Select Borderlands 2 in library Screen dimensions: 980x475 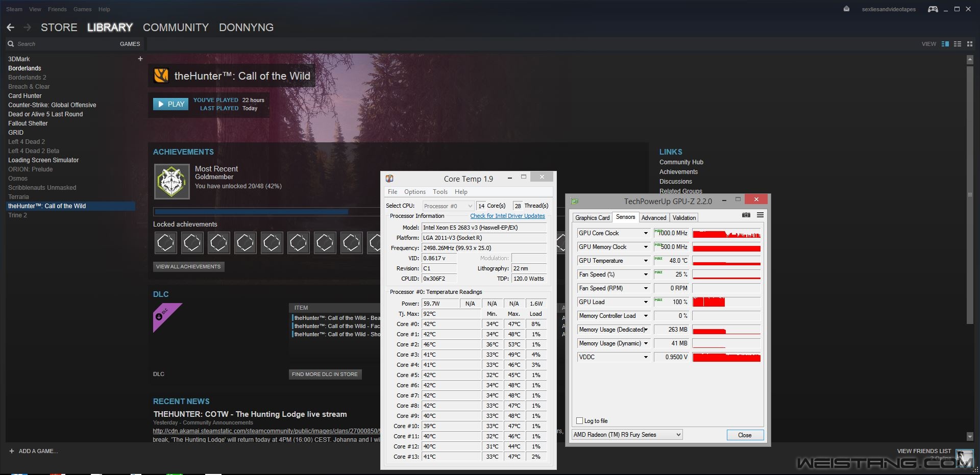tap(27, 78)
